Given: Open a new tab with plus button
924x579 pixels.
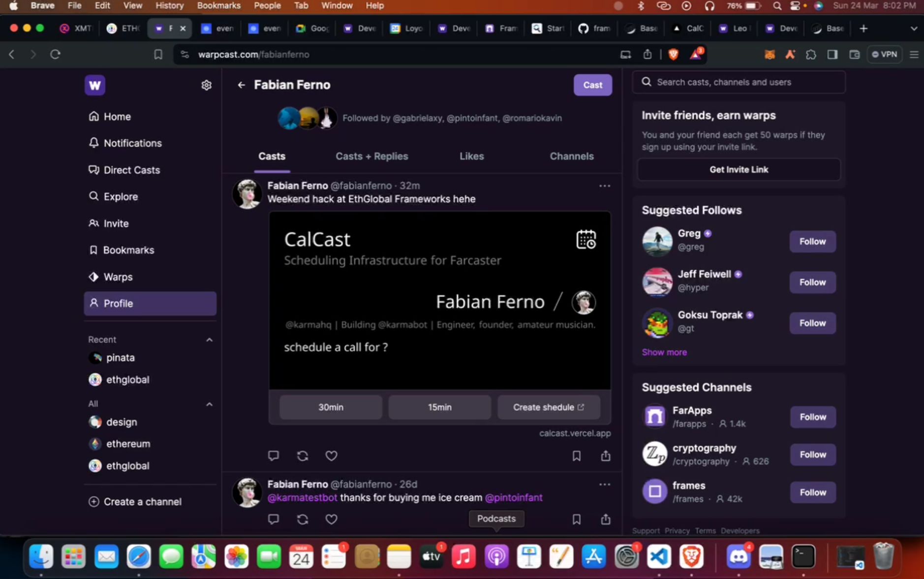Looking at the screenshot, I should coord(863,29).
